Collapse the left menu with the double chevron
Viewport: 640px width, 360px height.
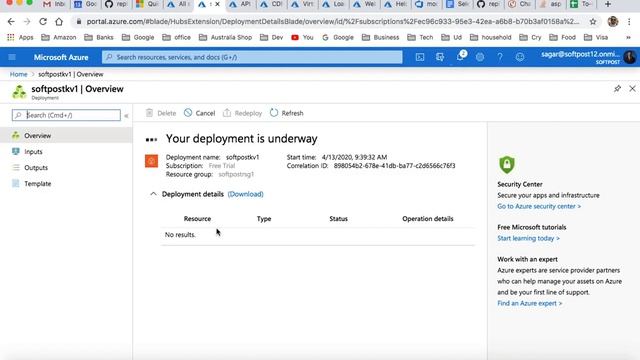pos(126,116)
